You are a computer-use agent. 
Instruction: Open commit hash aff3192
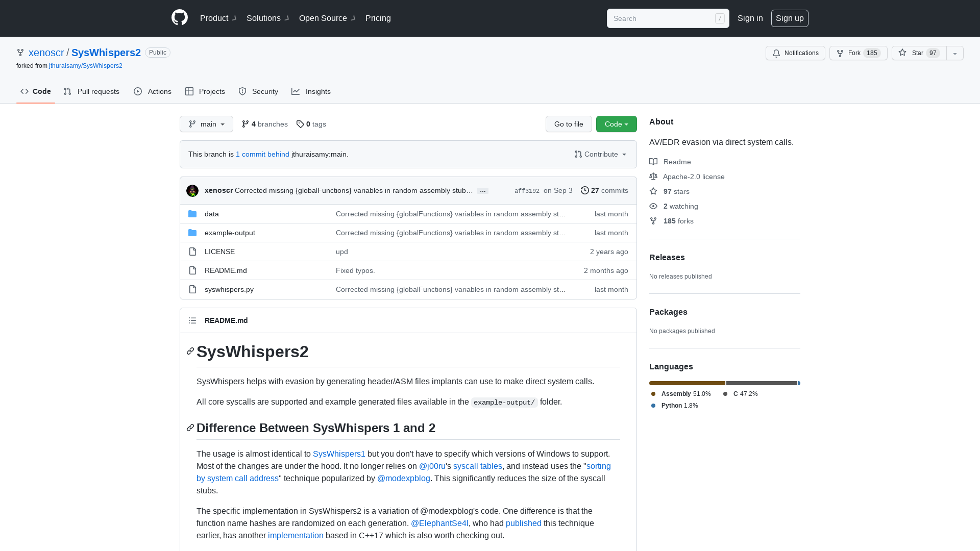click(x=527, y=191)
